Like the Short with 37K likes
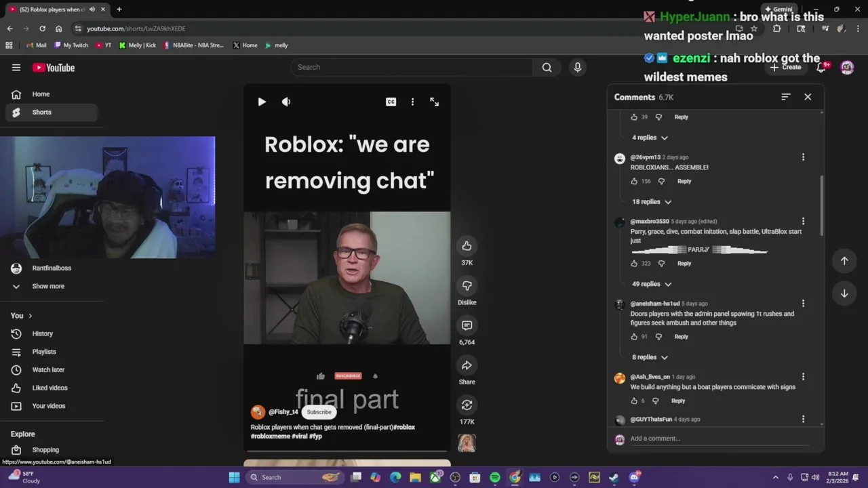This screenshot has width=868, height=488. point(467,246)
